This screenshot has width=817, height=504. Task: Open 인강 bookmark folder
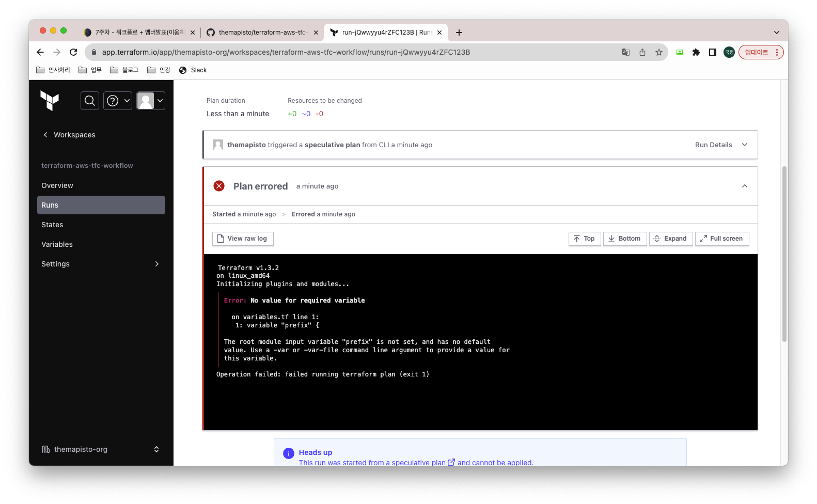pos(159,70)
